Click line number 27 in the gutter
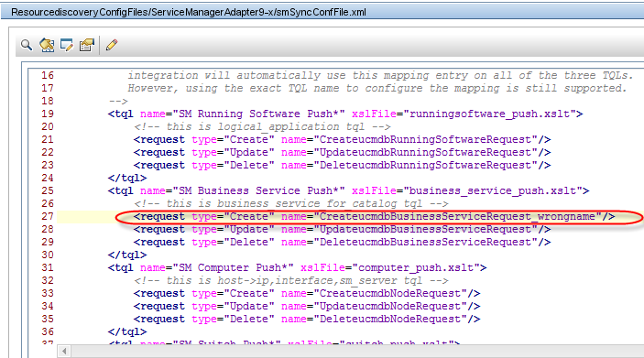This screenshot has width=644, height=358. (x=48, y=216)
